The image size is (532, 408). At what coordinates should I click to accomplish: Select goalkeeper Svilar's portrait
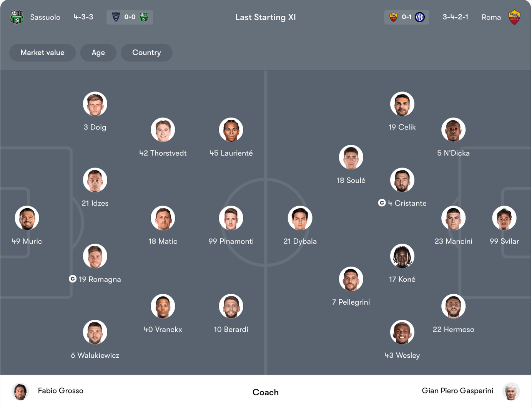[x=504, y=218]
